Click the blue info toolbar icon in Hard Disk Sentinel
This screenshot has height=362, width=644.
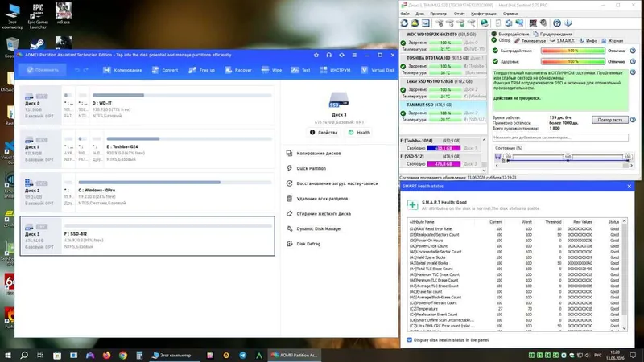pyautogui.click(x=568, y=23)
